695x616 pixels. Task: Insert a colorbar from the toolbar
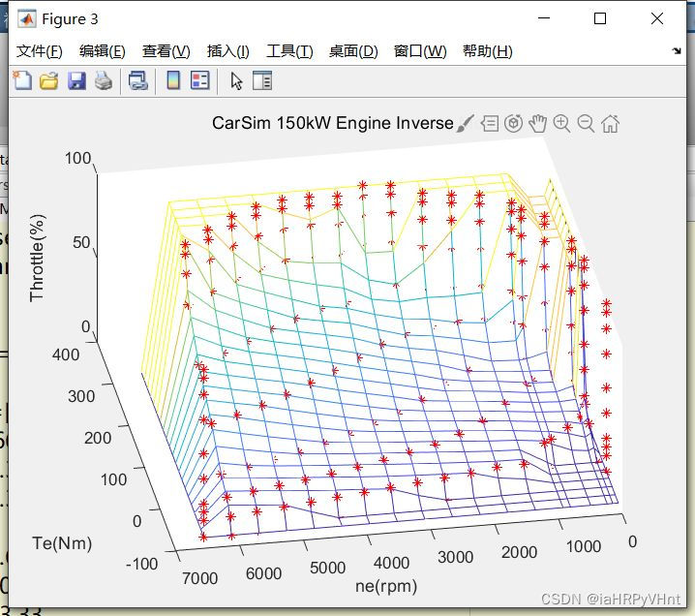(173, 80)
